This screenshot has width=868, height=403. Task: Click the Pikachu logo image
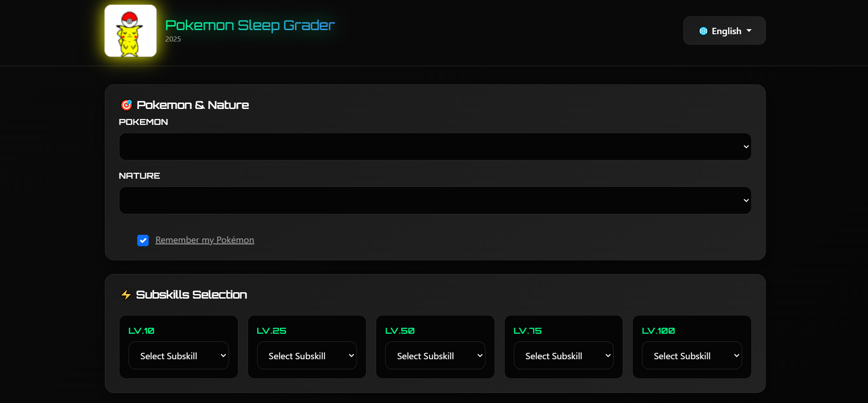click(x=130, y=31)
